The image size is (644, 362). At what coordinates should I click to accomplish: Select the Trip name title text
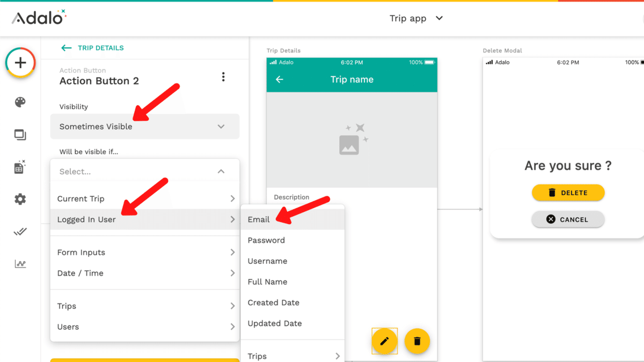pyautogui.click(x=352, y=79)
